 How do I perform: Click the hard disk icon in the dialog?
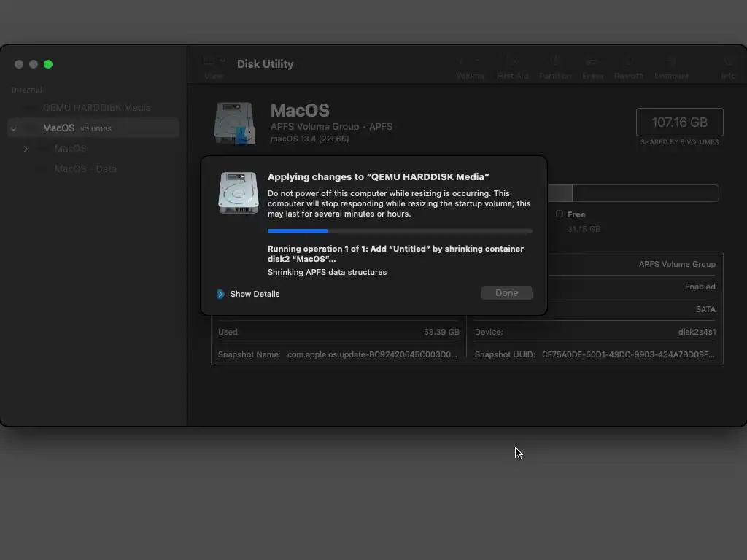pos(239,192)
